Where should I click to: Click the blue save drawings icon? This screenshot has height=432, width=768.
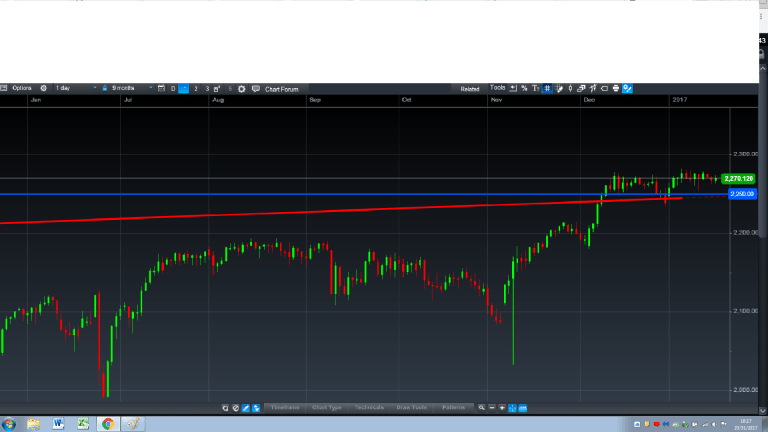[256, 408]
